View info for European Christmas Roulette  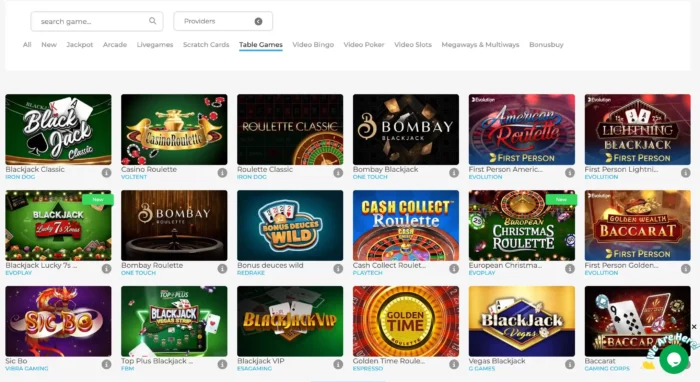coord(570,269)
